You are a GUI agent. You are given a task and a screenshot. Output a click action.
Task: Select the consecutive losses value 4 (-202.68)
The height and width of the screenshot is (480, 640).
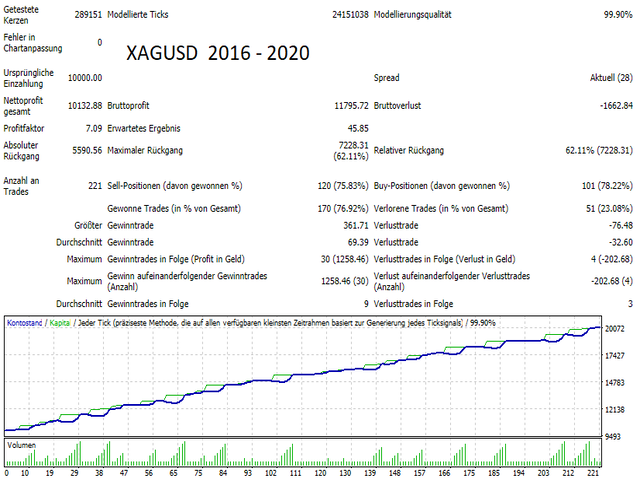pos(611,260)
